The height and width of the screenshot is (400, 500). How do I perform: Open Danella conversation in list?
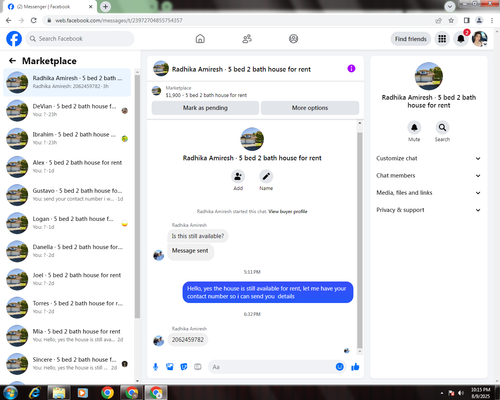coord(67,251)
